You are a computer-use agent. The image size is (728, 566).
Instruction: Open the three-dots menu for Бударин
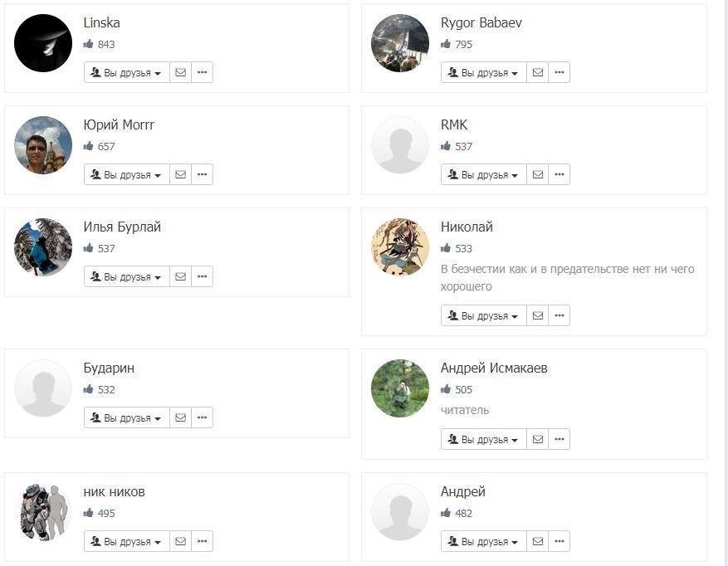click(x=202, y=417)
